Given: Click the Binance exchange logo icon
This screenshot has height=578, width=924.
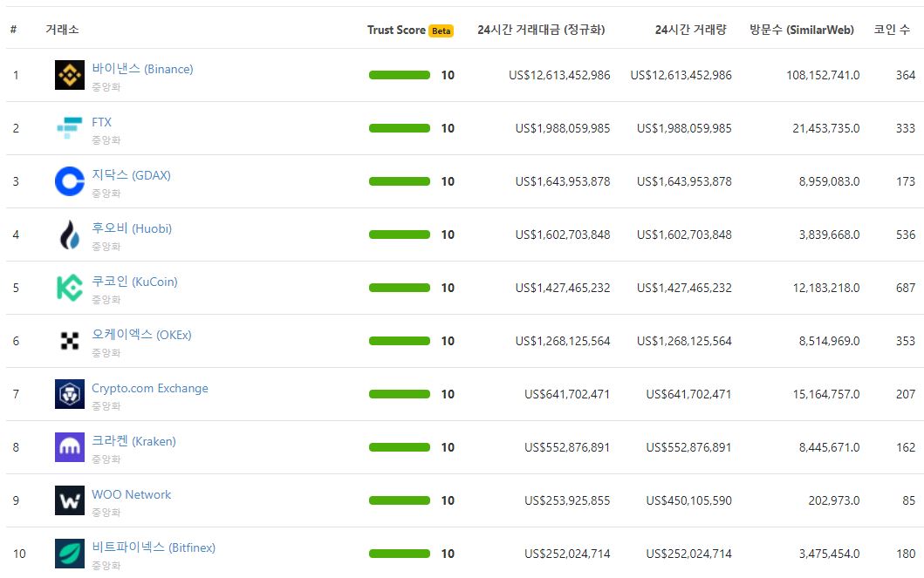Looking at the screenshot, I should pos(70,75).
